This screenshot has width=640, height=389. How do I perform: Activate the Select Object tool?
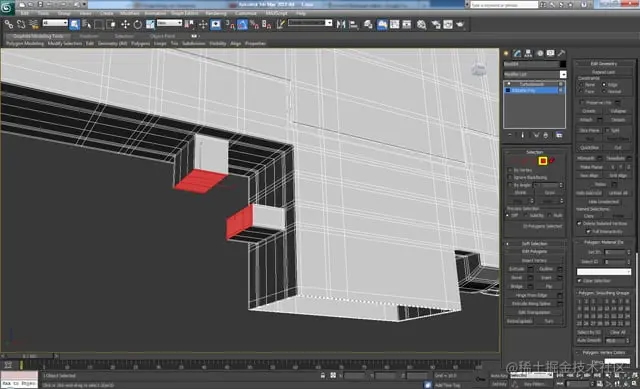click(x=74, y=24)
